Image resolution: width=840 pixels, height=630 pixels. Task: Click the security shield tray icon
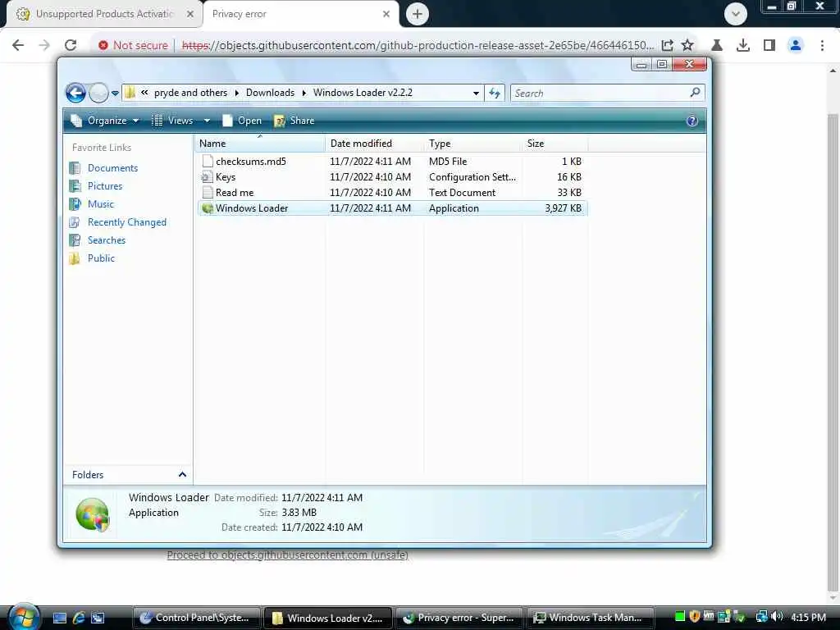tap(695, 617)
